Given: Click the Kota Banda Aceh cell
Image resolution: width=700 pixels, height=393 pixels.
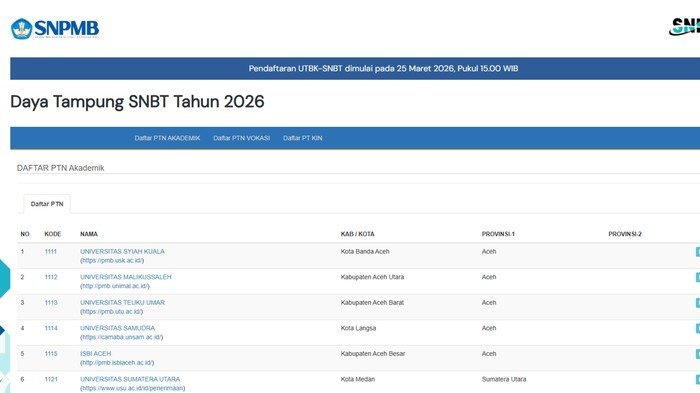Looking at the screenshot, I should pyautogui.click(x=365, y=251).
